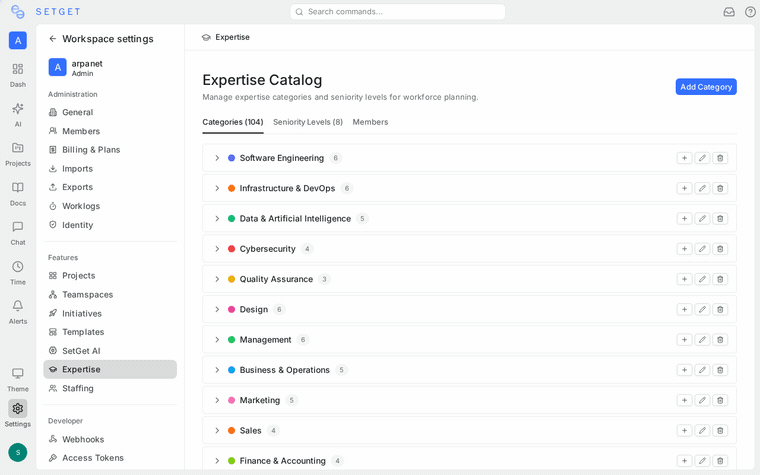The height and width of the screenshot is (475, 760).
Task: Open Initiatives feature settings
Action: tap(110, 314)
